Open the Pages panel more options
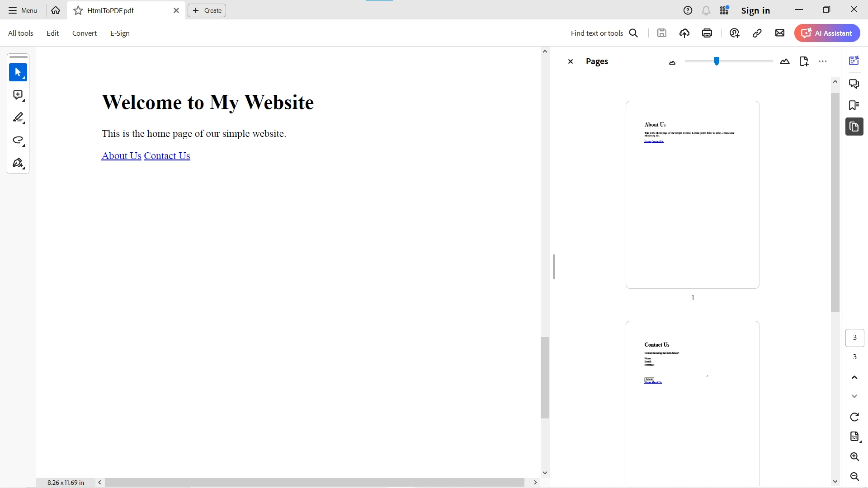The height and width of the screenshot is (488, 868). 823,61
